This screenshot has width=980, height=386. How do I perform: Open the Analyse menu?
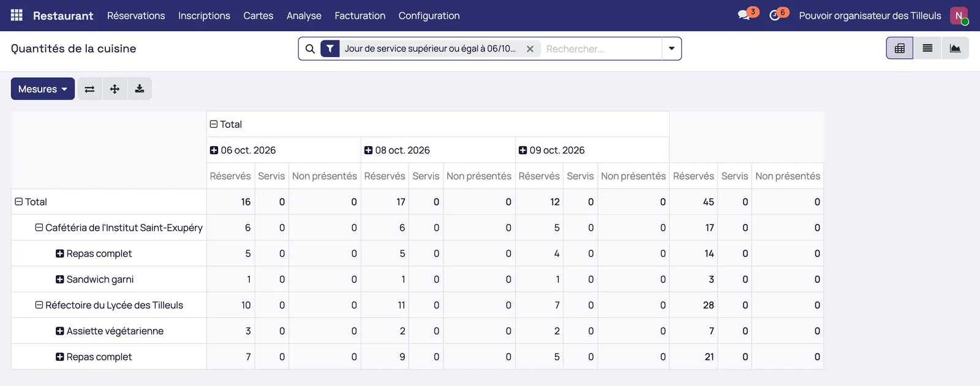(x=304, y=15)
